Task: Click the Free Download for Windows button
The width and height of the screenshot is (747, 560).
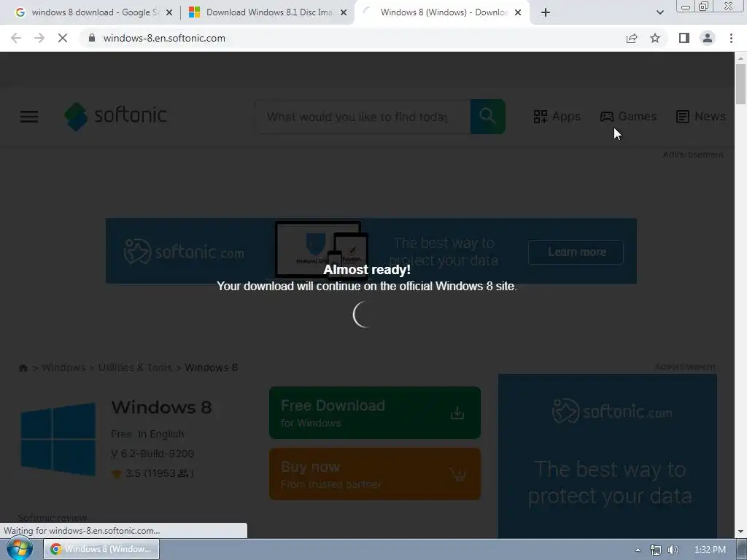Action: click(x=375, y=413)
